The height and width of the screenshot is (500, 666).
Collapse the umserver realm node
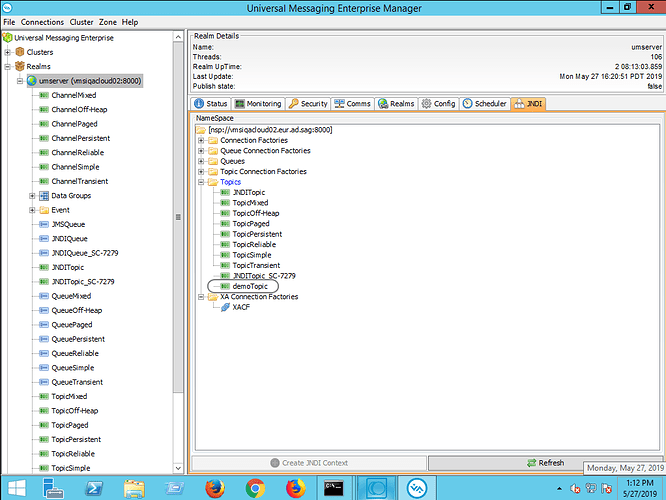tap(20, 81)
